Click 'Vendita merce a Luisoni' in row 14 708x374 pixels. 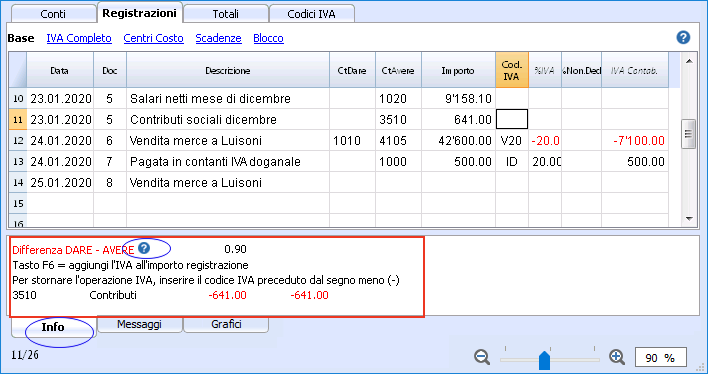[x=228, y=182]
